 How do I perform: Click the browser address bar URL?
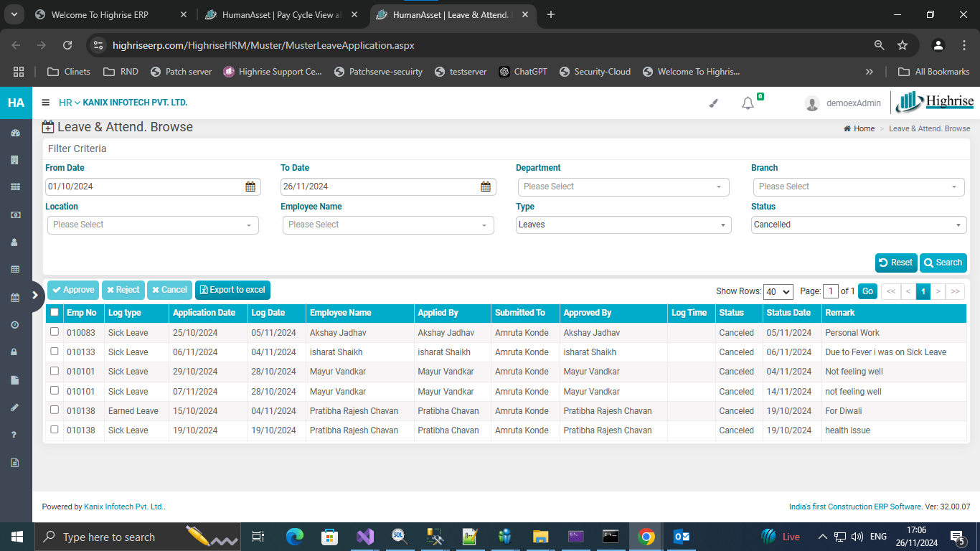[263, 45]
